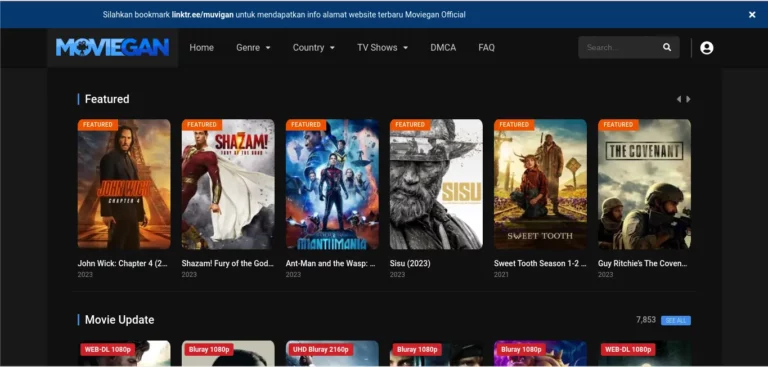Open The Covenant movie poster
Screen dimensions: 768x367
pyautogui.click(x=645, y=184)
